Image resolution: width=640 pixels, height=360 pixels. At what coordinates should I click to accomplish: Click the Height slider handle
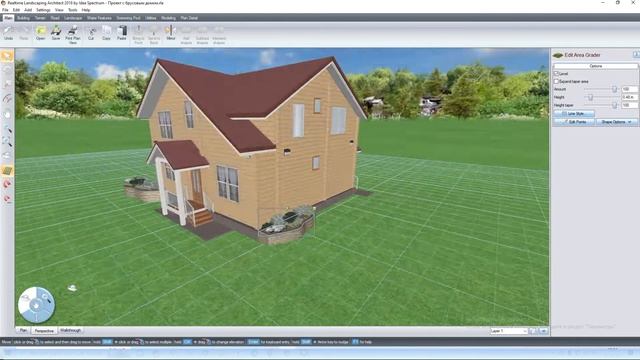point(590,97)
